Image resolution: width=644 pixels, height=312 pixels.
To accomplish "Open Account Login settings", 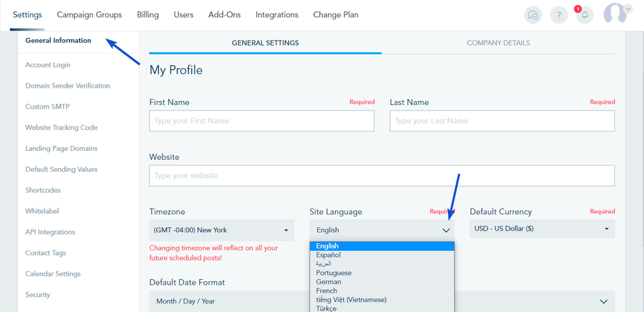I will 48,65.
